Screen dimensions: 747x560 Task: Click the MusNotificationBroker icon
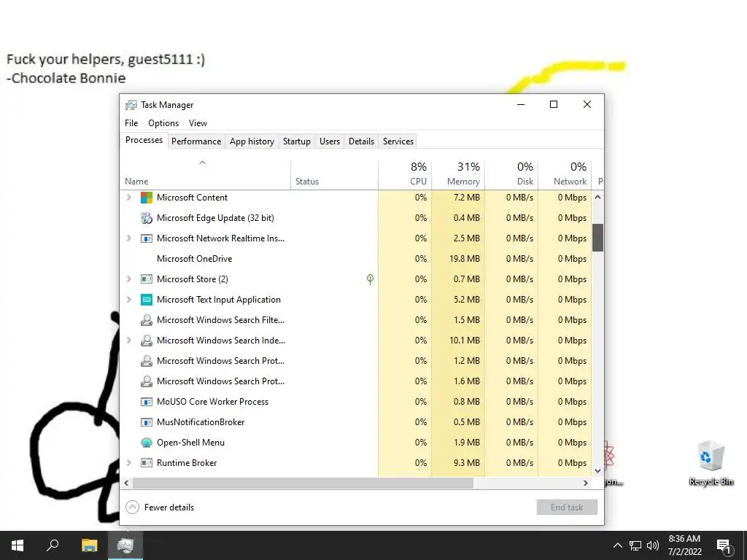(x=146, y=422)
